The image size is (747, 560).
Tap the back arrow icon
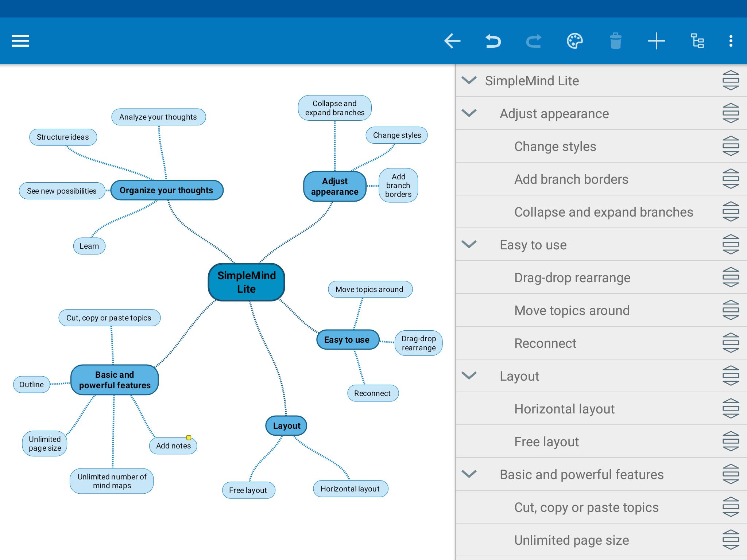click(x=452, y=41)
